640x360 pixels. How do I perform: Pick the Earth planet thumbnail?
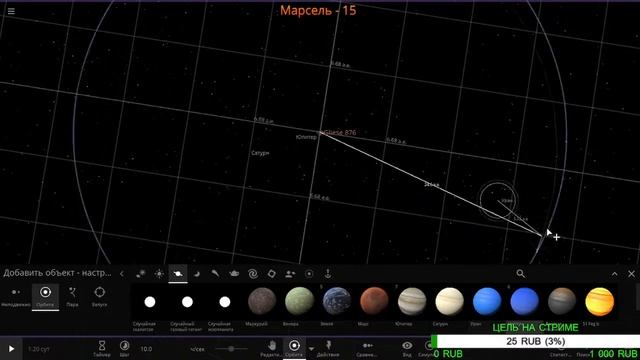tap(337, 302)
